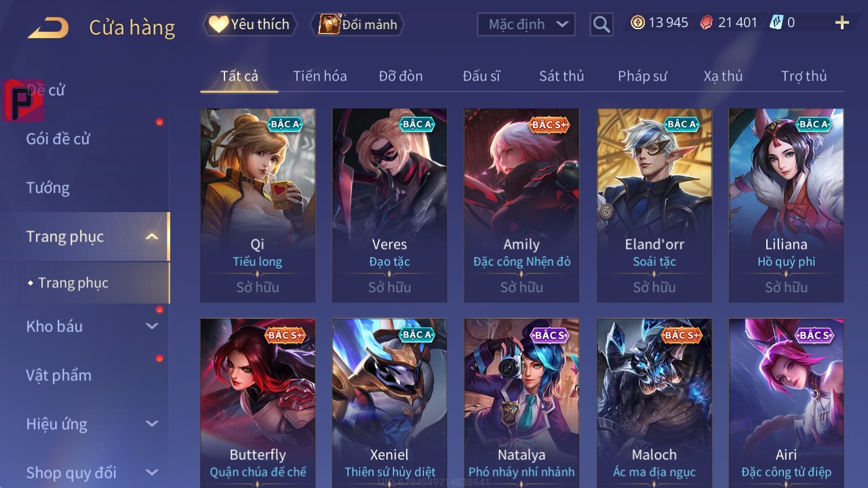This screenshot has width=868, height=488.
Task: Switch to the Sát thủ tab
Action: (561, 76)
